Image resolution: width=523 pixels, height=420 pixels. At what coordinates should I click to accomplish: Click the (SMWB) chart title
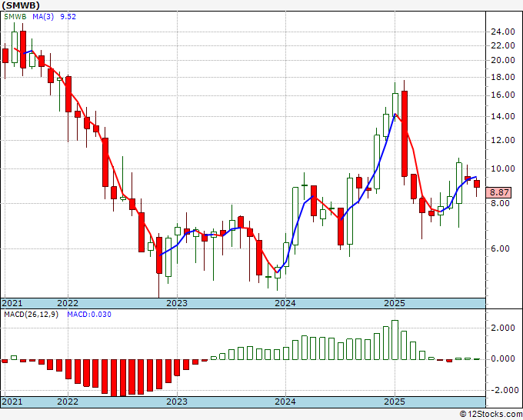(21, 5)
